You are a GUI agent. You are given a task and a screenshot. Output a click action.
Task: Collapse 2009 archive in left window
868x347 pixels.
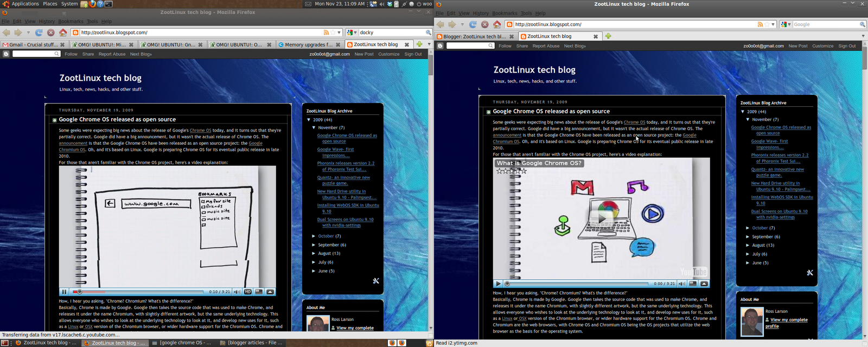(309, 120)
